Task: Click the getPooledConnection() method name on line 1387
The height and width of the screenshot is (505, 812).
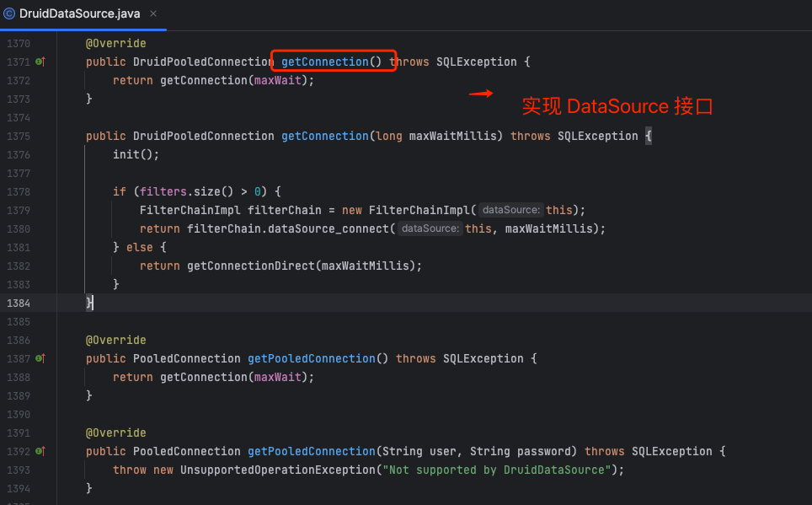Action: (311, 358)
